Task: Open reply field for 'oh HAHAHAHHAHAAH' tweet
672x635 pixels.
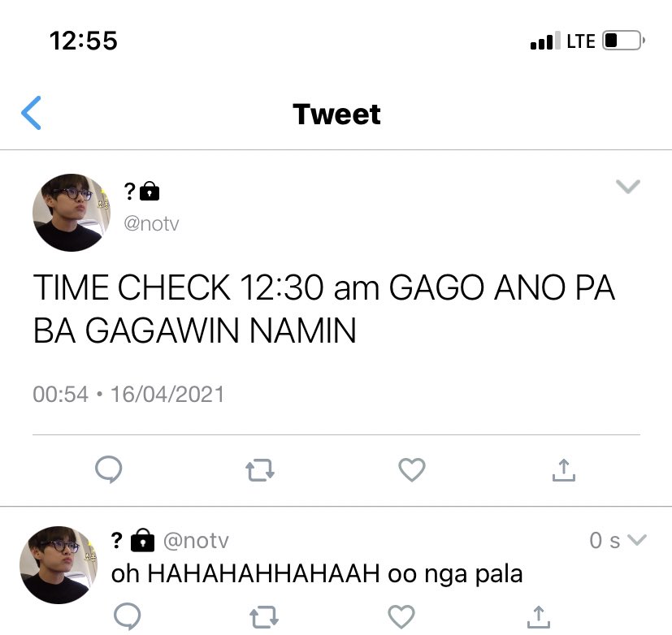Action: click(128, 616)
